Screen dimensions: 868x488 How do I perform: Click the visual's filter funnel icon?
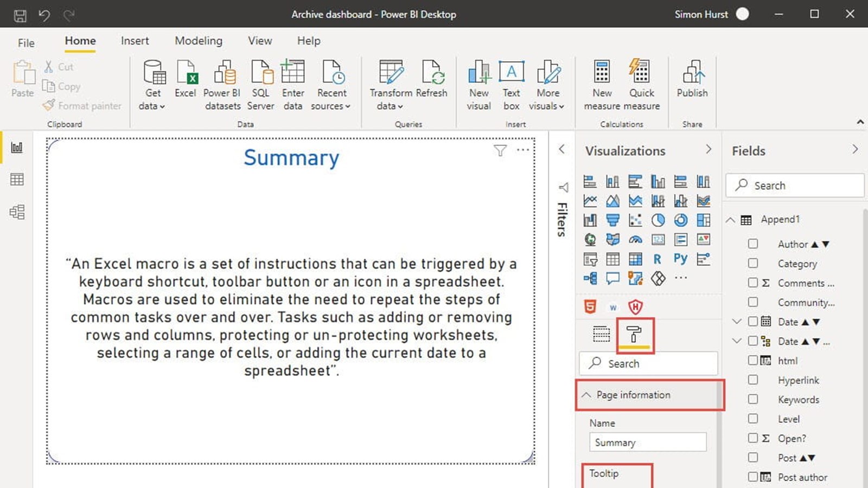(x=500, y=151)
